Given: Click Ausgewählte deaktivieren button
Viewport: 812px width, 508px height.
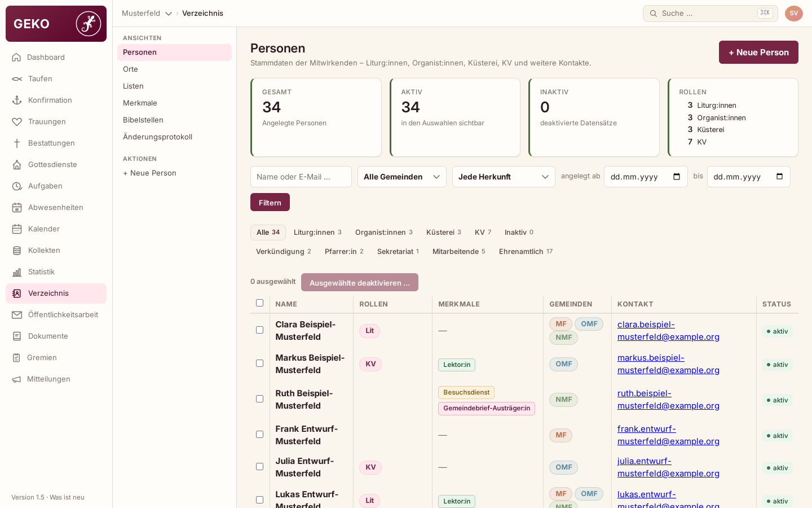Looking at the screenshot, I should click(360, 282).
